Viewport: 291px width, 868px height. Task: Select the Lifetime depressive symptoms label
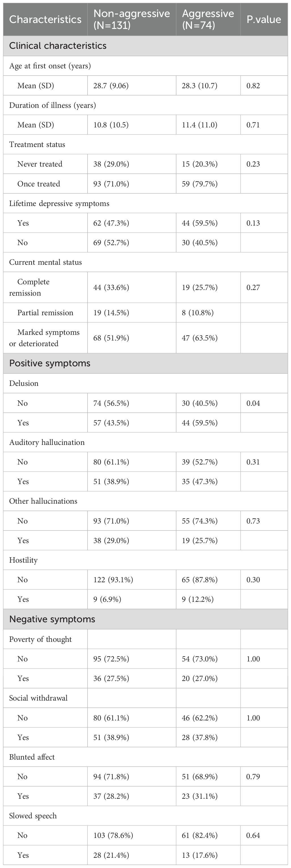coord(59,203)
